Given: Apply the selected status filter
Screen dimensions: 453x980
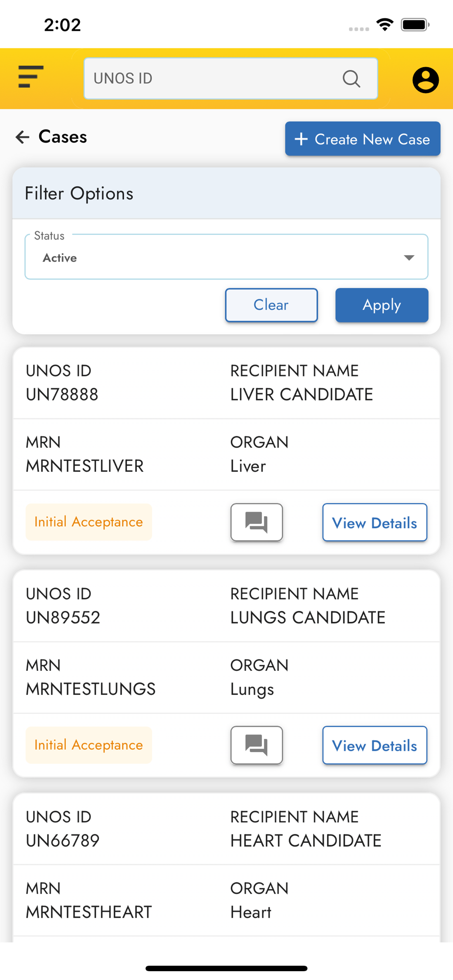Looking at the screenshot, I should [381, 305].
